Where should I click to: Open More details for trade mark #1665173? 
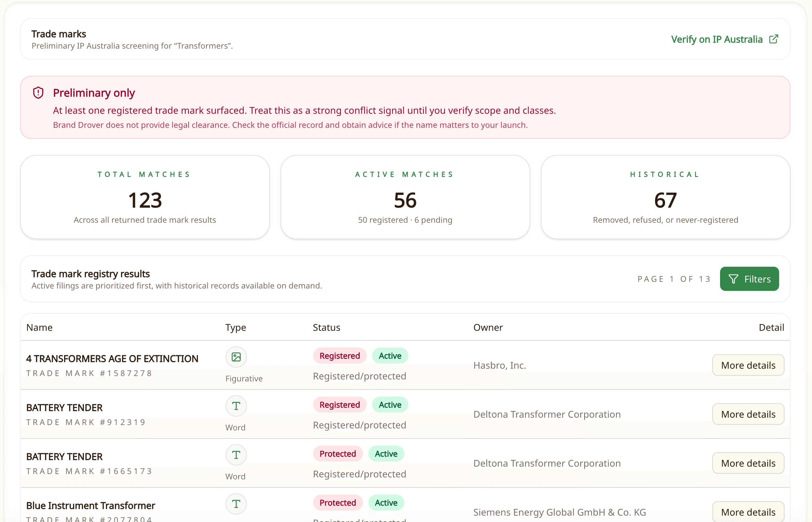748,463
